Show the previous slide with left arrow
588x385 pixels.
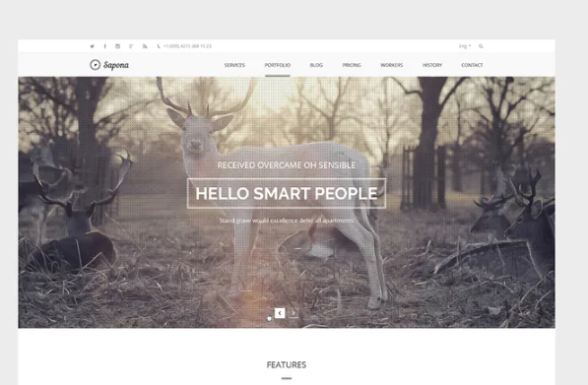point(280,313)
